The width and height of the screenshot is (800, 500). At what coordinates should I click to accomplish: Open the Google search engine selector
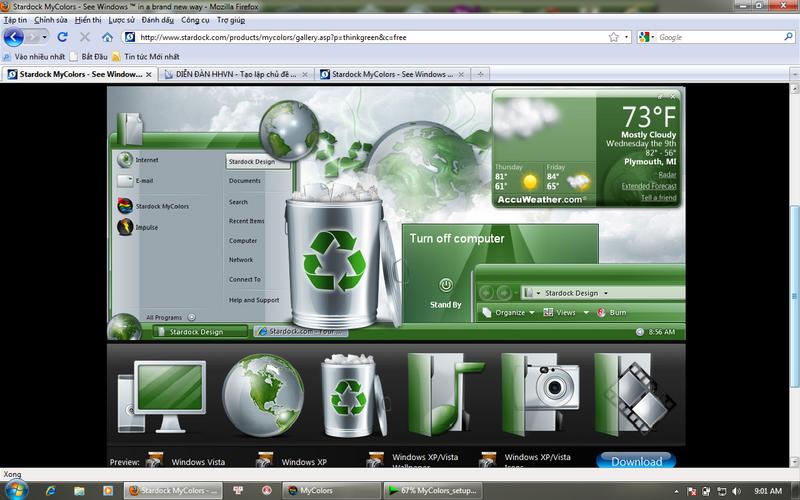648,37
